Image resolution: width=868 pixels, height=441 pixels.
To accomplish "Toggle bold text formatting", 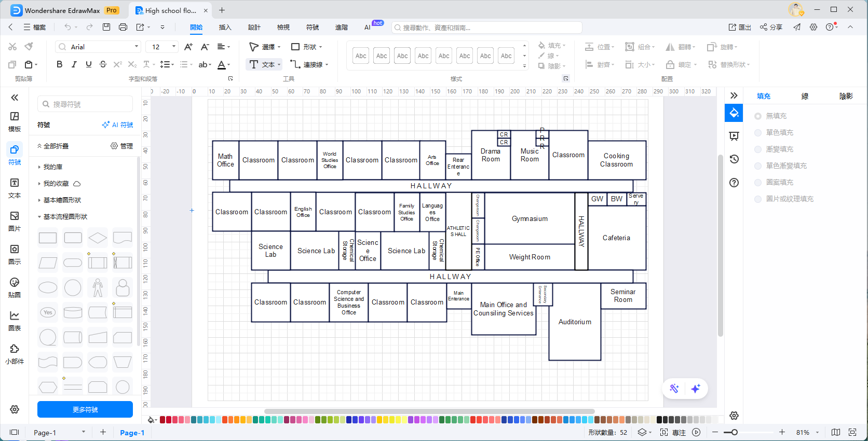I will [59, 64].
